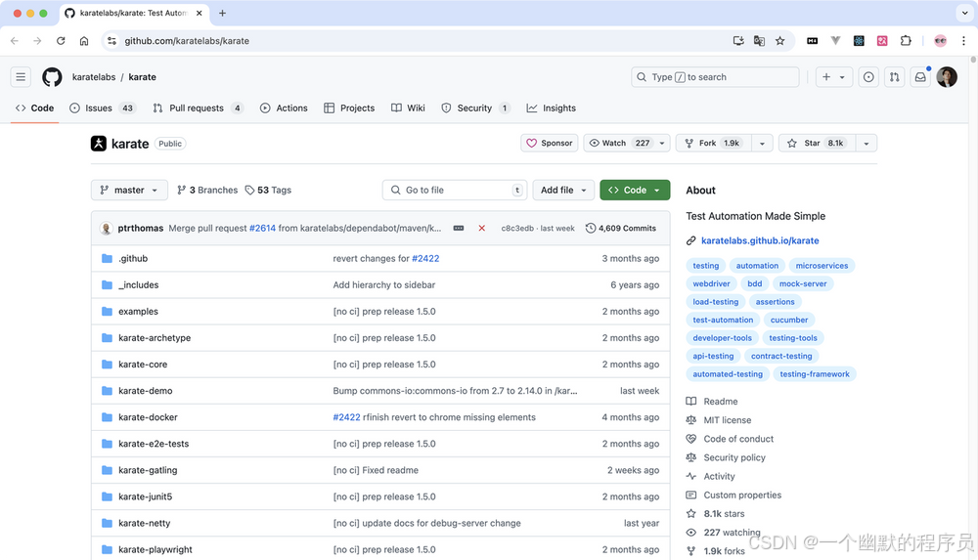View the 4,609 Commits history

click(x=621, y=229)
